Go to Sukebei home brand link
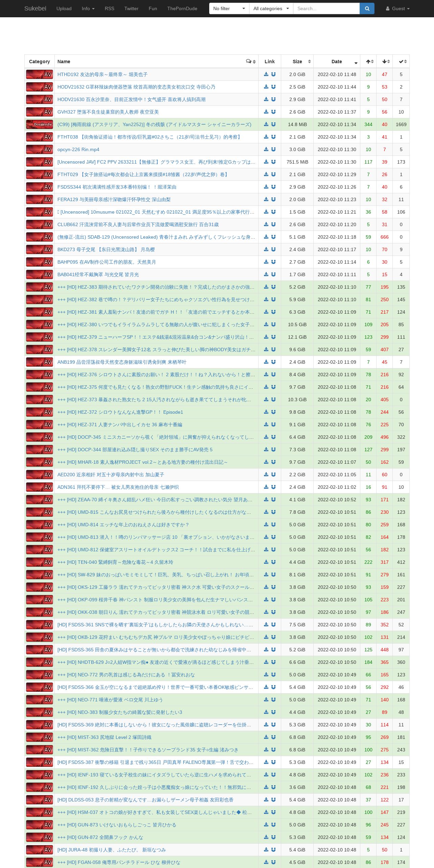Image resolution: width=434 pixels, height=868 pixels. [x=35, y=8]
